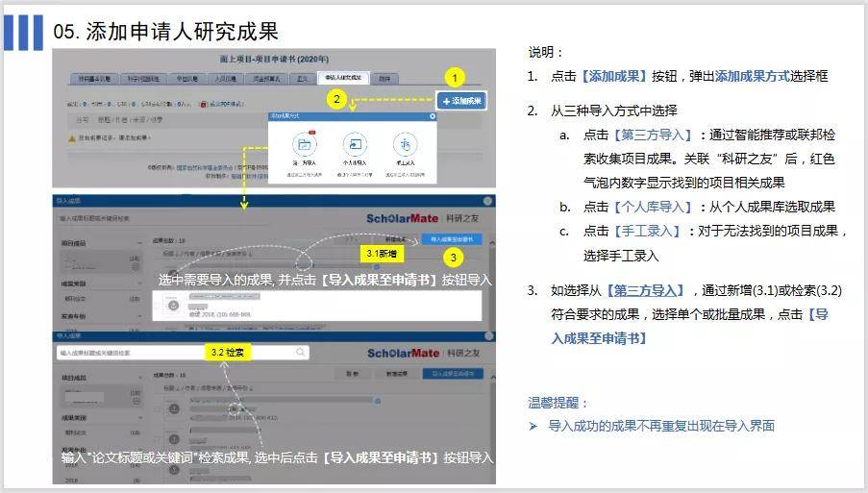The width and height of the screenshot is (868, 493).
Task: Click the upper dialog's scrollbar up arrow
Action: click(491, 242)
